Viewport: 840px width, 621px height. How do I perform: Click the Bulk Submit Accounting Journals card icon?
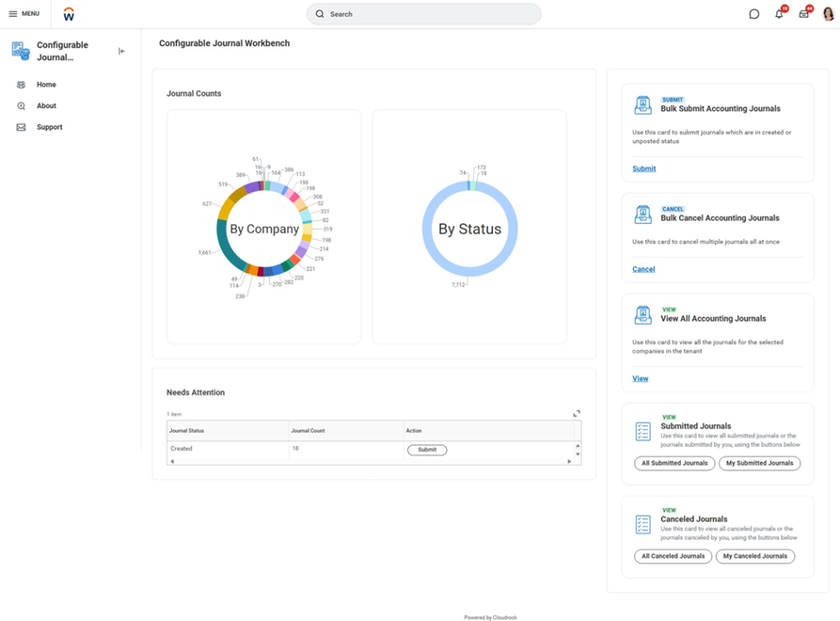pos(642,104)
